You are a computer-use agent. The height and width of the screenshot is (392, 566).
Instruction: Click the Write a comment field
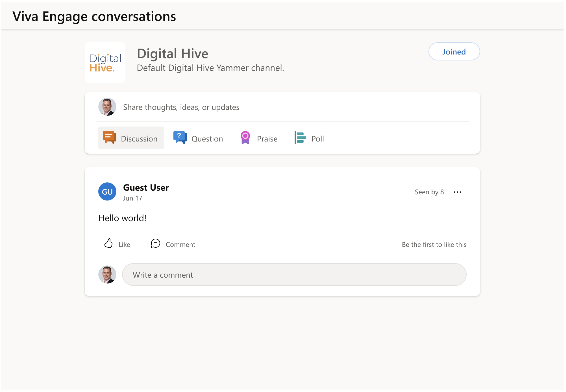(x=294, y=275)
